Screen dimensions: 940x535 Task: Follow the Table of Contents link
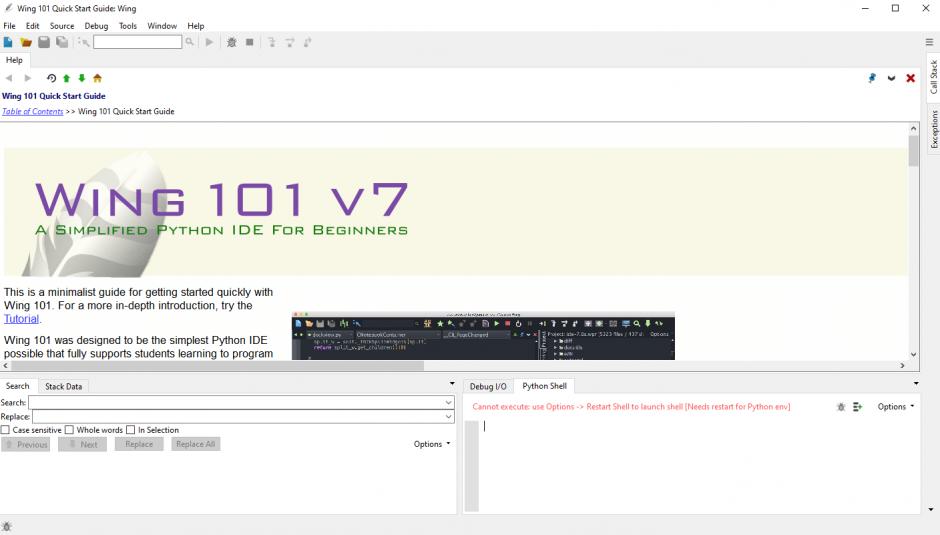pos(32,112)
